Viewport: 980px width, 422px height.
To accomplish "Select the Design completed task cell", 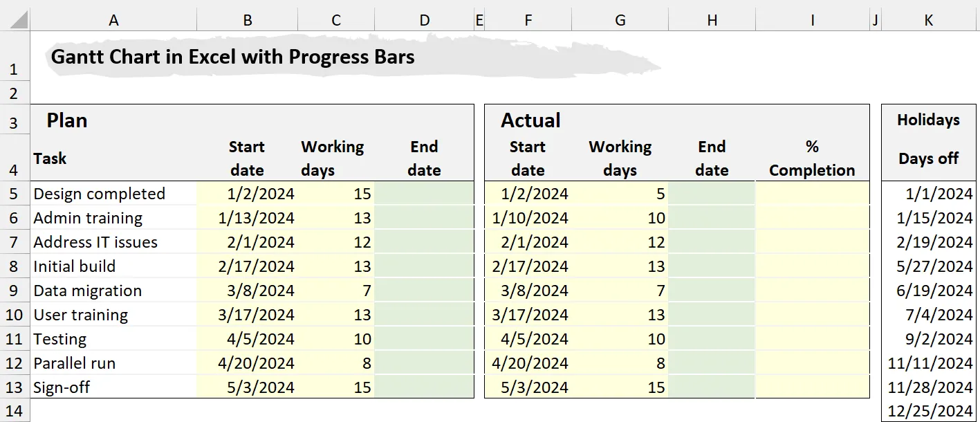I will [100, 194].
